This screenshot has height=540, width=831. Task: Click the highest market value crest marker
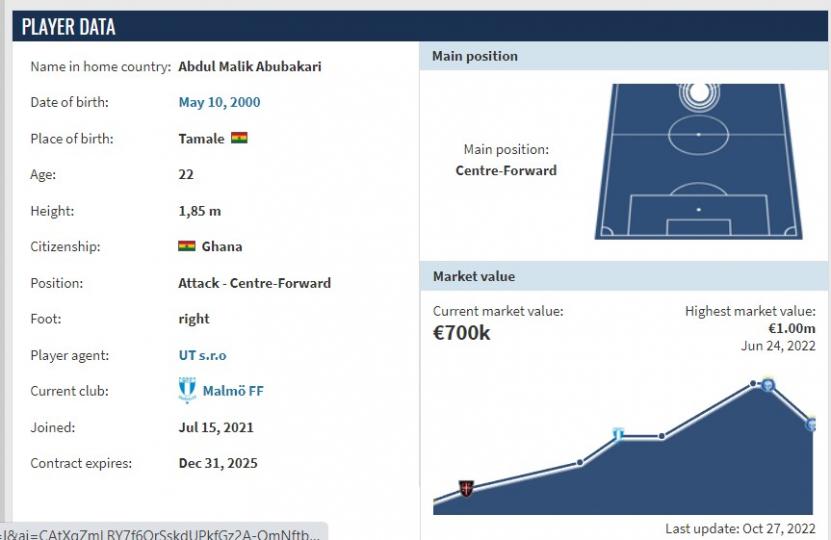click(768, 385)
